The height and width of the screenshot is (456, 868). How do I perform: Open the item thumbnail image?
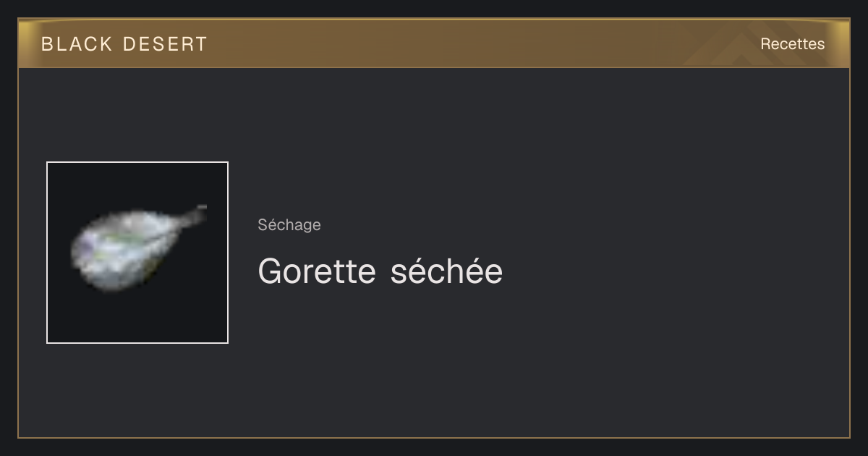click(137, 253)
